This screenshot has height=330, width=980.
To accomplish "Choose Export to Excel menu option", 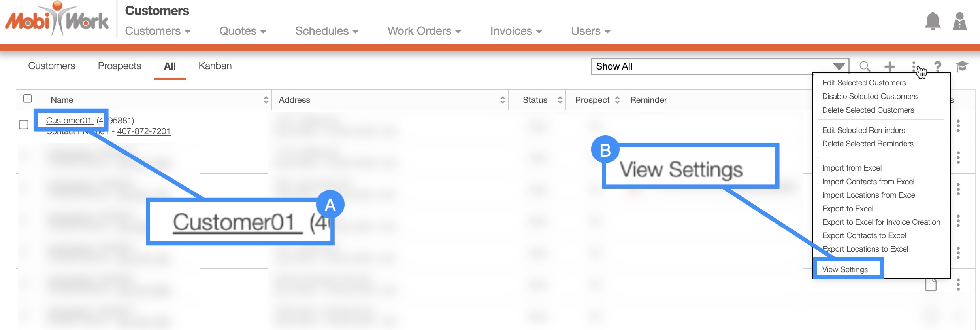I will (x=848, y=209).
